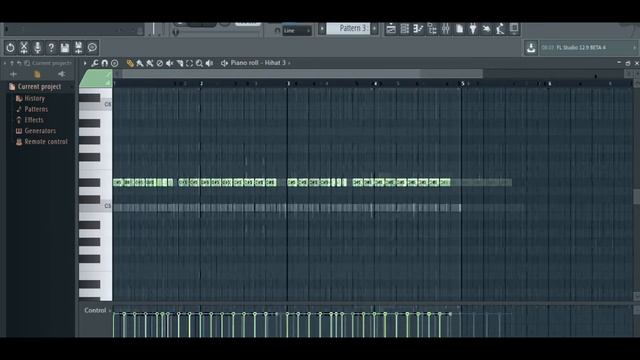Click bar 3 on the timeline ruler
This screenshot has height=360, width=640.
[289, 84]
